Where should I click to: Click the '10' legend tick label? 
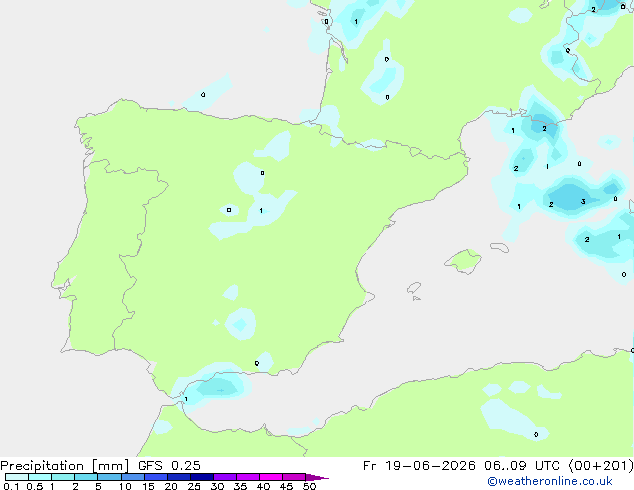coord(125,486)
